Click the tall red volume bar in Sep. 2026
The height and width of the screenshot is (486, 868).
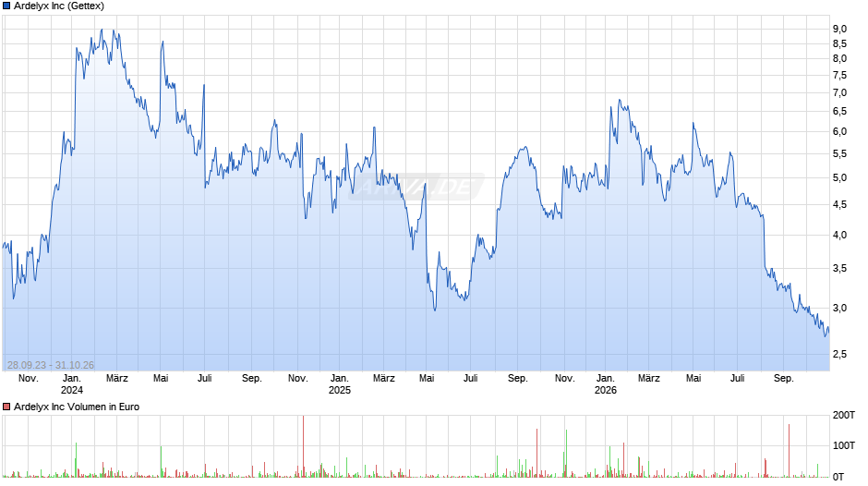click(789, 451)
